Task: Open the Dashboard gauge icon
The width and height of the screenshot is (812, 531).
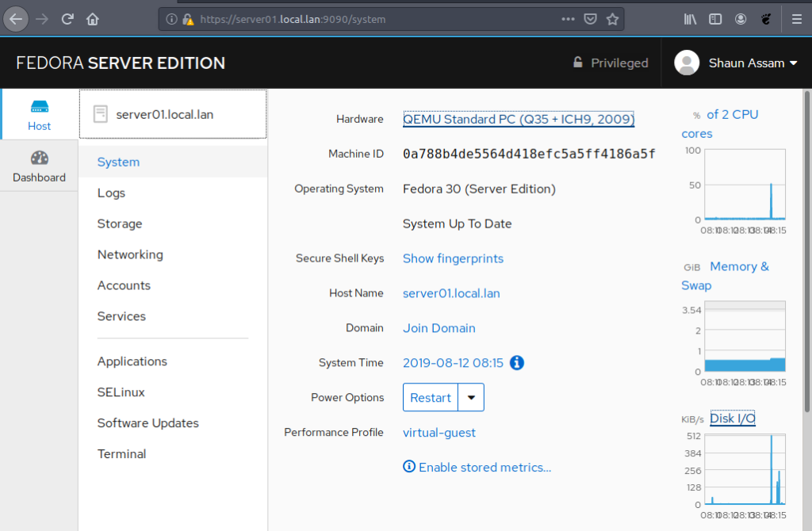Action: (39, 158)
